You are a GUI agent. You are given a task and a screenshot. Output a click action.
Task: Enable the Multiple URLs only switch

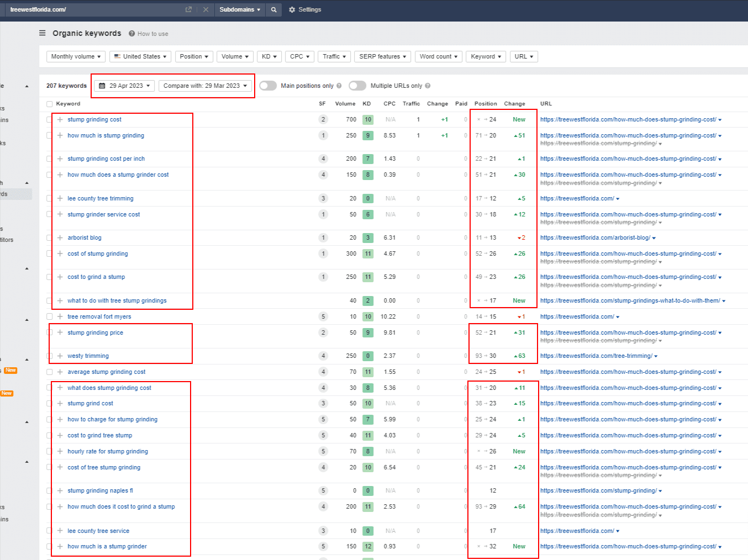(357, 86)
